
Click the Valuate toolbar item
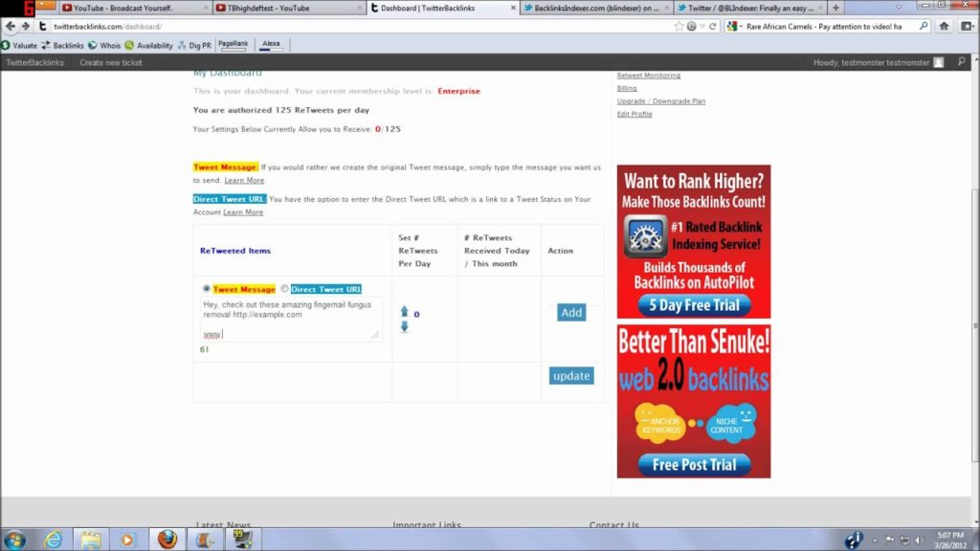(19, 46)
